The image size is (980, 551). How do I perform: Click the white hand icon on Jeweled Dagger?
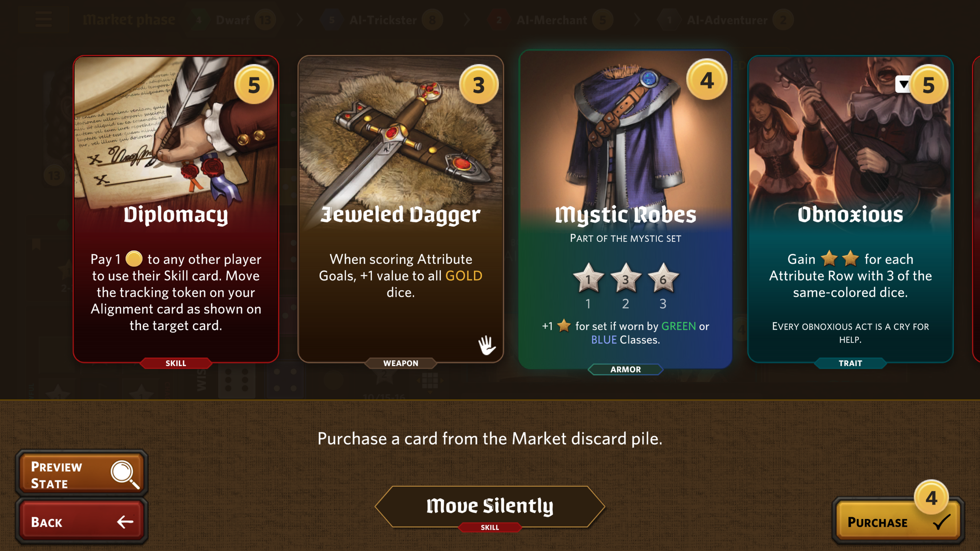pos(486,345)
